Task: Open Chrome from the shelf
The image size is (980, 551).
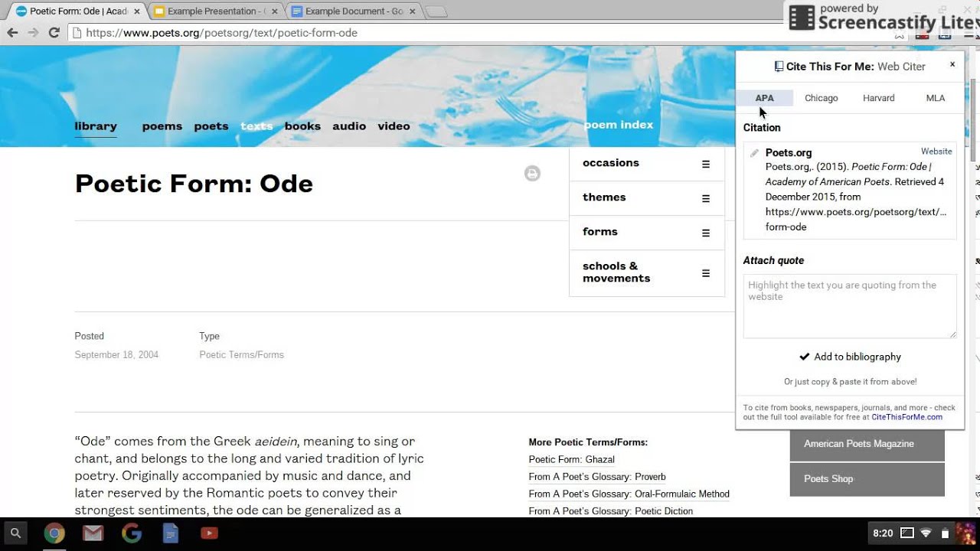Action: click(x=54, y=533)
